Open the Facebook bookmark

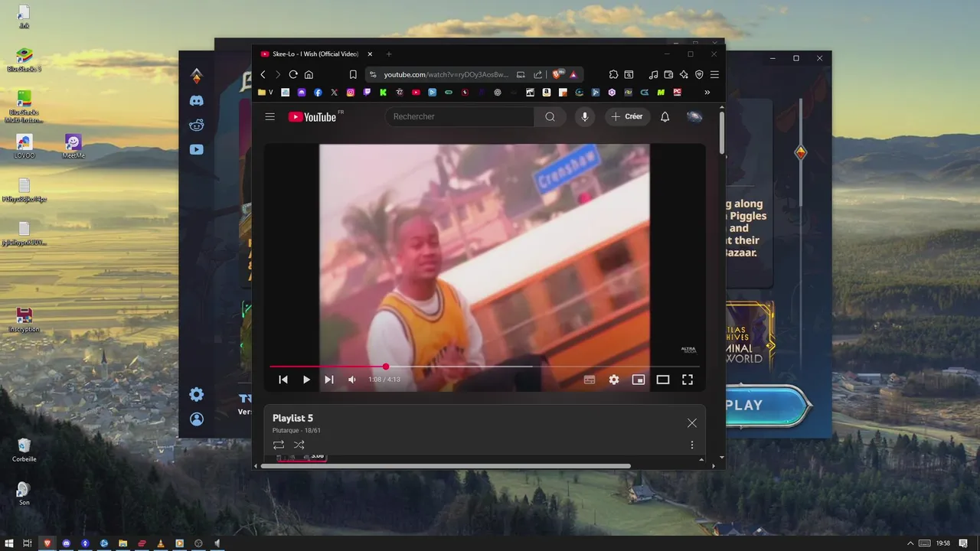point(318,92)
